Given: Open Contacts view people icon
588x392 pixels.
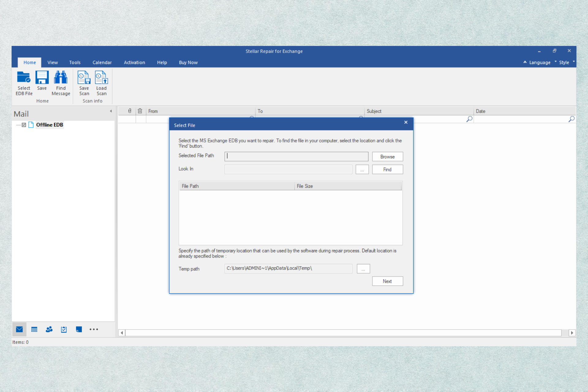Looking at the screenshot, I should pyautogui.click(x=49, y=330).
